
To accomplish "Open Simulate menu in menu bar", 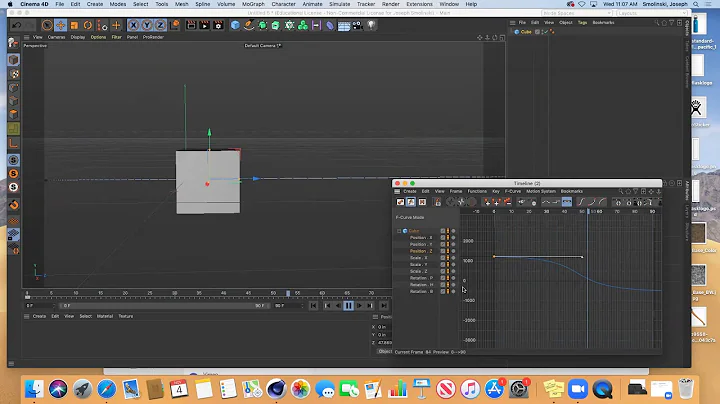I will click(x=339, y=4).
